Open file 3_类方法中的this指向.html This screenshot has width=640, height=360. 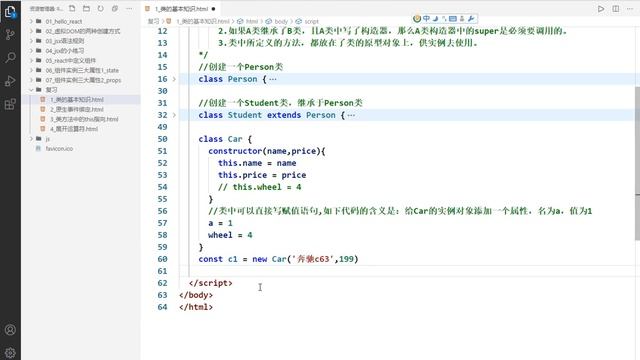click(84, 119)
